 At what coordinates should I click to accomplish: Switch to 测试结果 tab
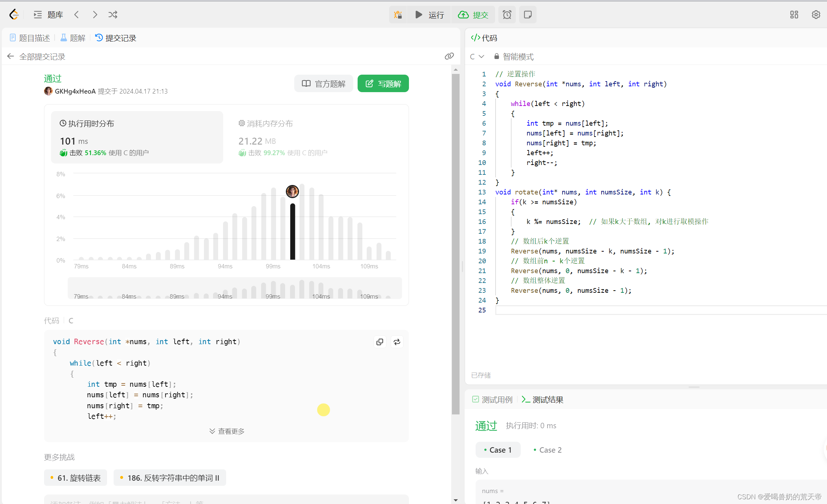[x=543, y=399]
